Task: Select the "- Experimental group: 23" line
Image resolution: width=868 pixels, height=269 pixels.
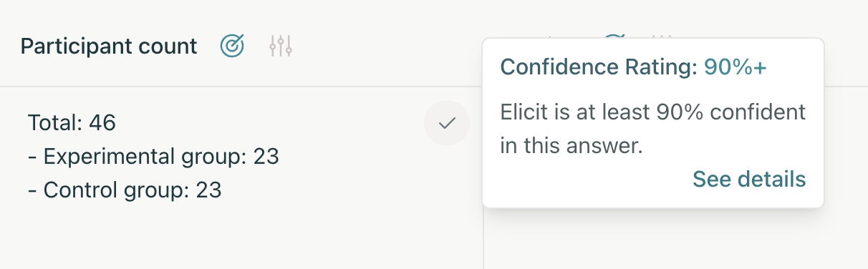Action: [153, 156]
